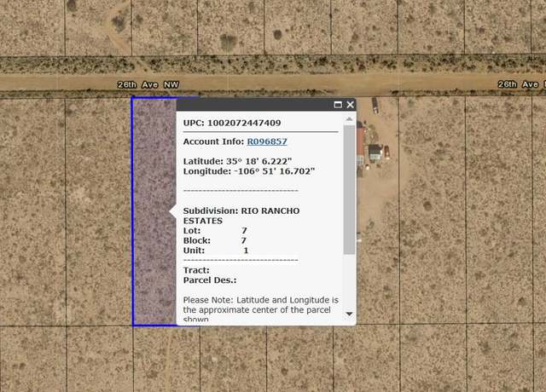546x392 pixels.
Task: Click the Longitude coordinate line
Action: (249, 171)
